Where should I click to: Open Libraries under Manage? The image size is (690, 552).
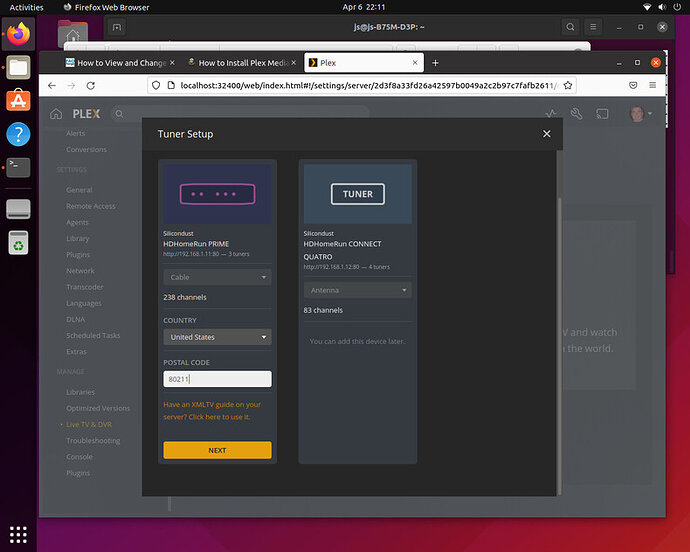[x=81, y=392]
